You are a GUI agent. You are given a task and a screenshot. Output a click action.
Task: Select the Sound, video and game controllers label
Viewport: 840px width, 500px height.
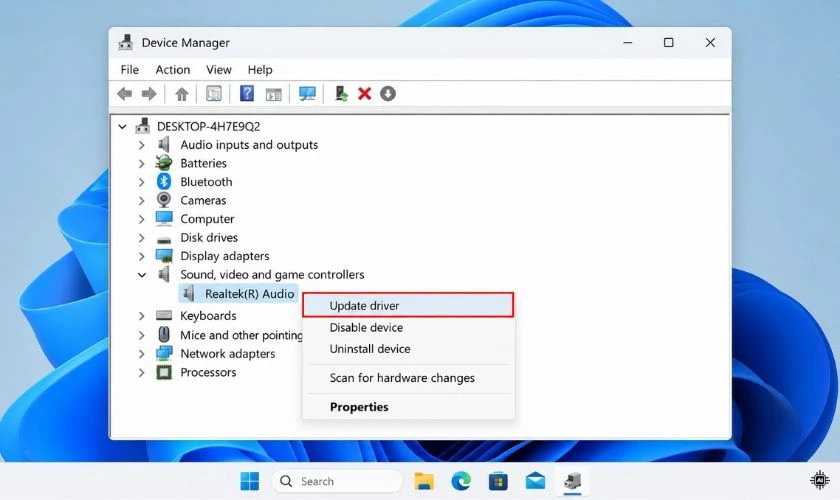point(272,274)
